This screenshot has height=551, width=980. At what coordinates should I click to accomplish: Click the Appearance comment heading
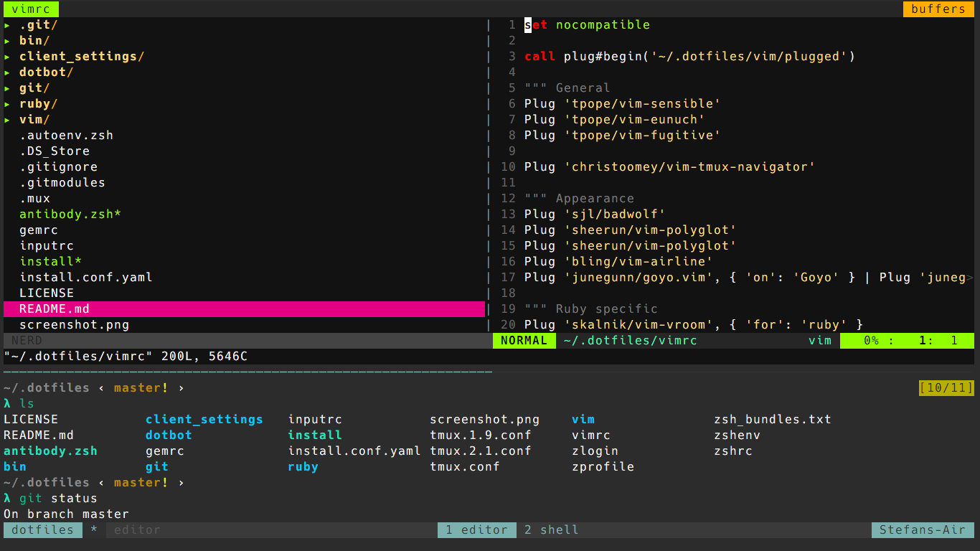click(579, 199)
